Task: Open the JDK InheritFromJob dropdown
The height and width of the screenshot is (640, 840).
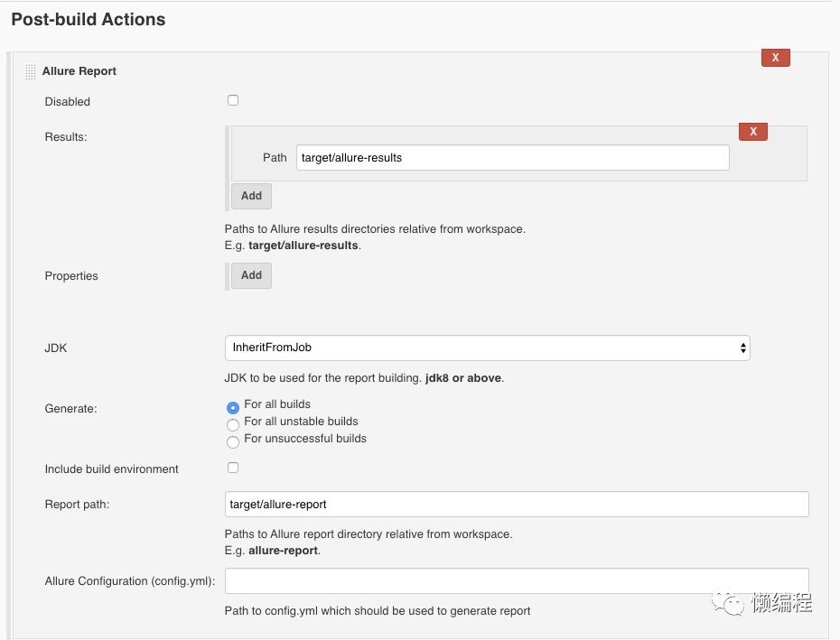Action: [487, 348]
